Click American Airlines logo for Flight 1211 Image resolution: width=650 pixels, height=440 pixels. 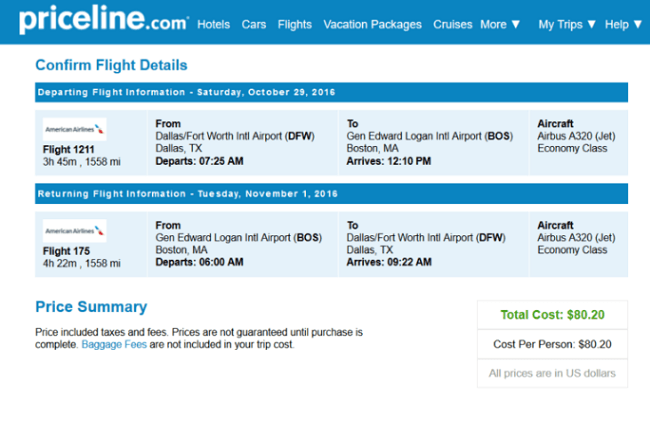pos(75,129)
